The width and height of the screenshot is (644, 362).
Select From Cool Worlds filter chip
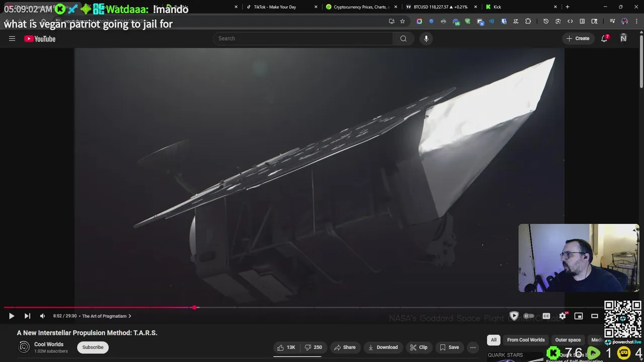pos(526,340)
